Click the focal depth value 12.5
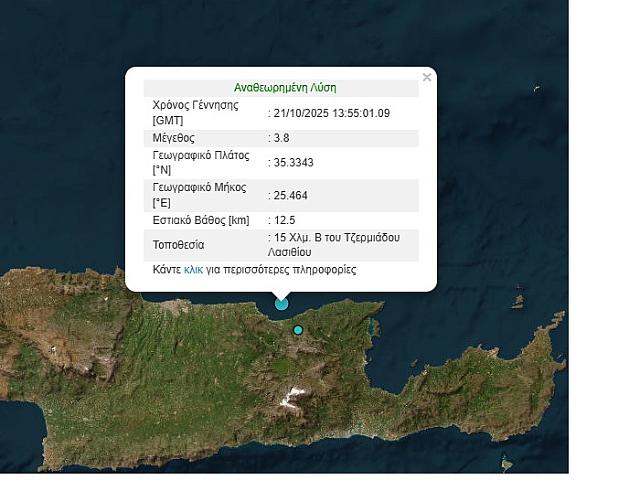The height and width of the screenshot is (491, 640). pyautogui.click(x=283, y=220)
